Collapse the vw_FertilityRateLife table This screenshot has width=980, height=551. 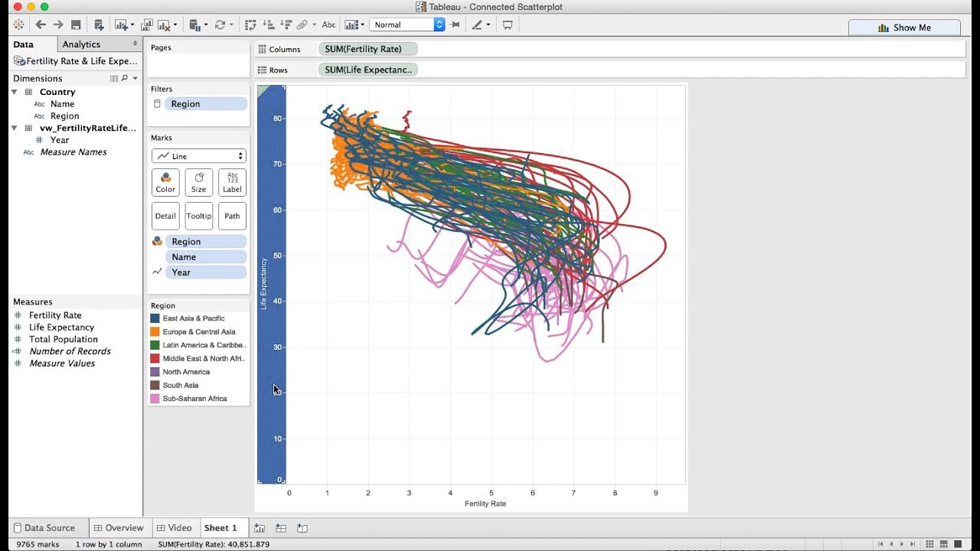(15, 128)
